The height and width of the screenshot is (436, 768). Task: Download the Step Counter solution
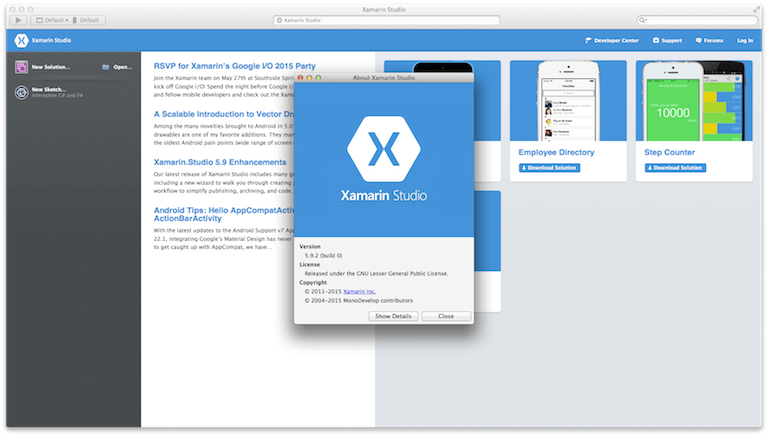(674, 167)
